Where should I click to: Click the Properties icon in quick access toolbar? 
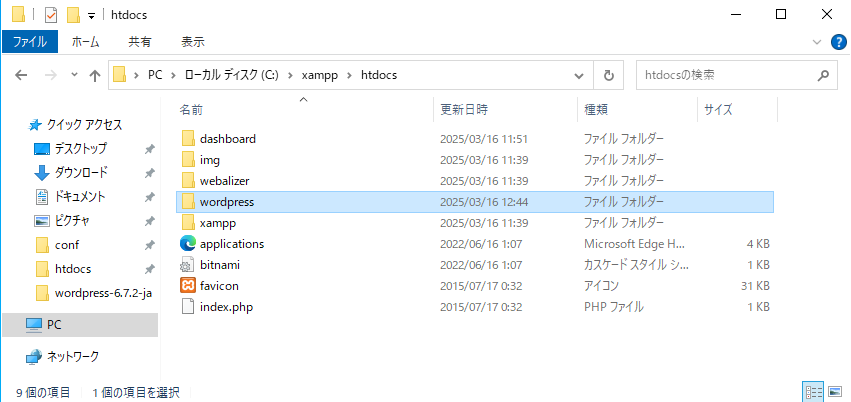pos(50,15)
